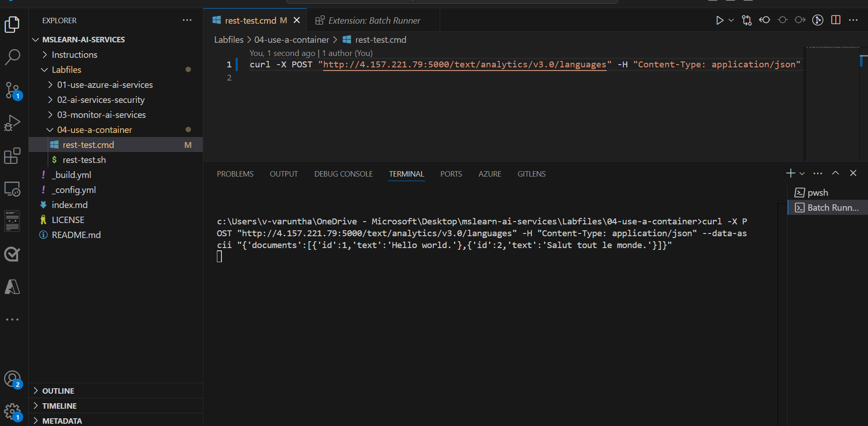Open the Explorer view in activity bar
The width and height of the screenshot is (868, 426).
point(12,24)
